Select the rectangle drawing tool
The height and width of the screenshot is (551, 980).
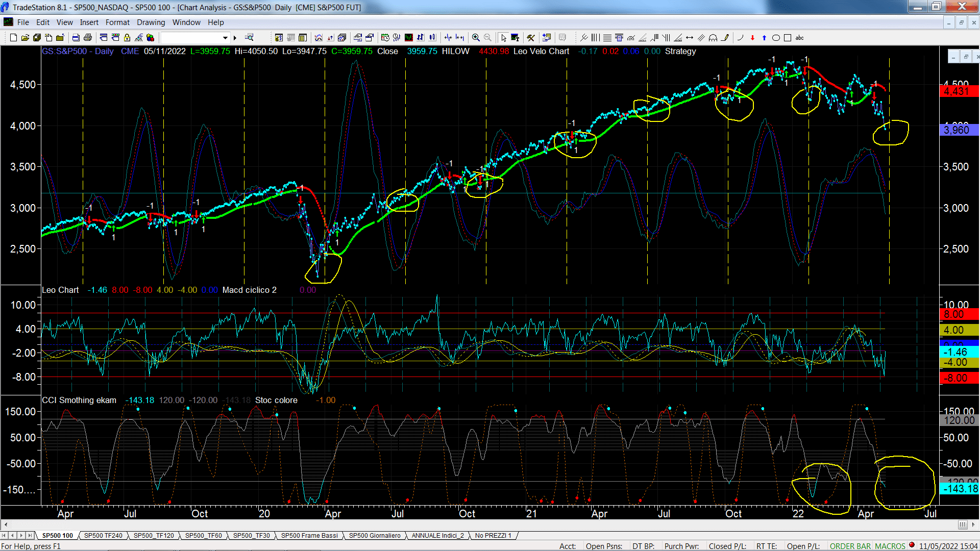[x=788, y=38]
